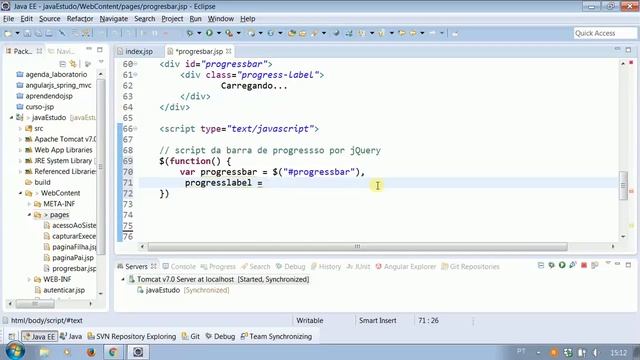Open the Project menu
Screen dimensions: 640x360
(x=172, y=19)
